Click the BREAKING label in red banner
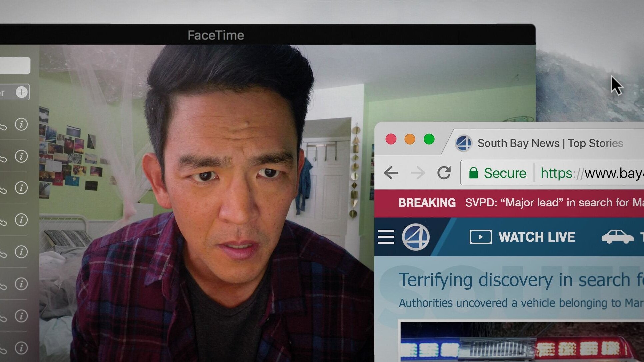 click(427, 203)
